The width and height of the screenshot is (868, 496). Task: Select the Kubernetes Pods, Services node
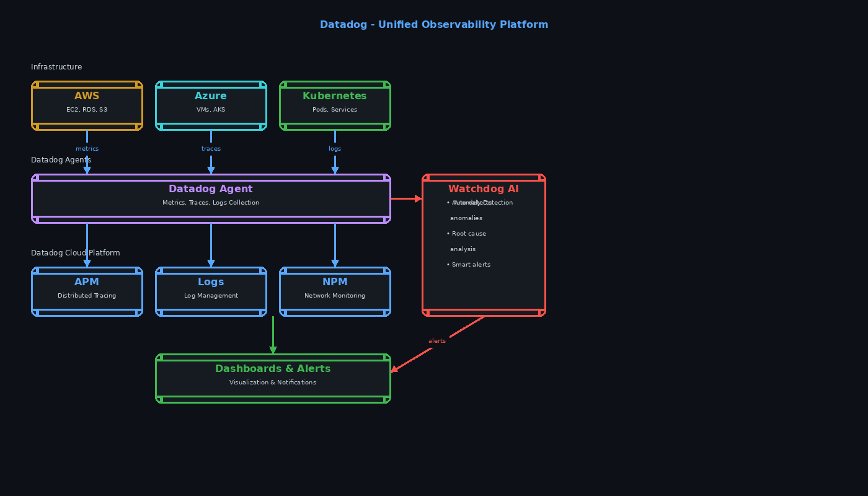(x=335, y=105)
